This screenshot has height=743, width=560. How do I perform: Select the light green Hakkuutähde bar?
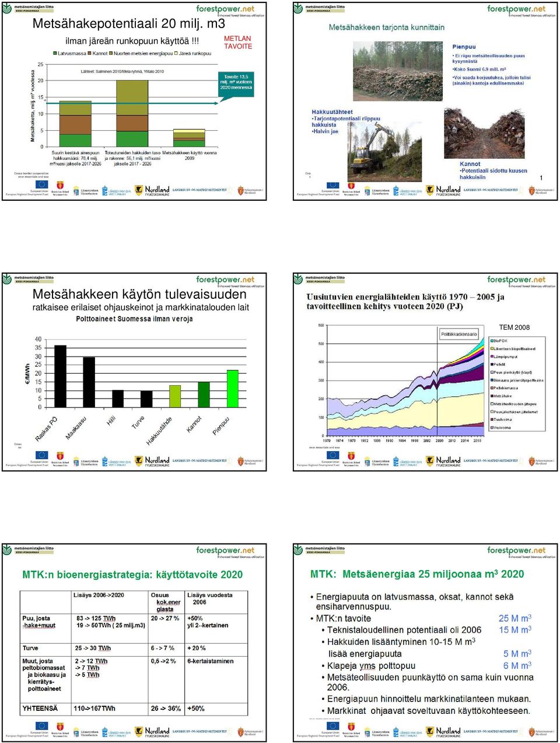(175, 396)
